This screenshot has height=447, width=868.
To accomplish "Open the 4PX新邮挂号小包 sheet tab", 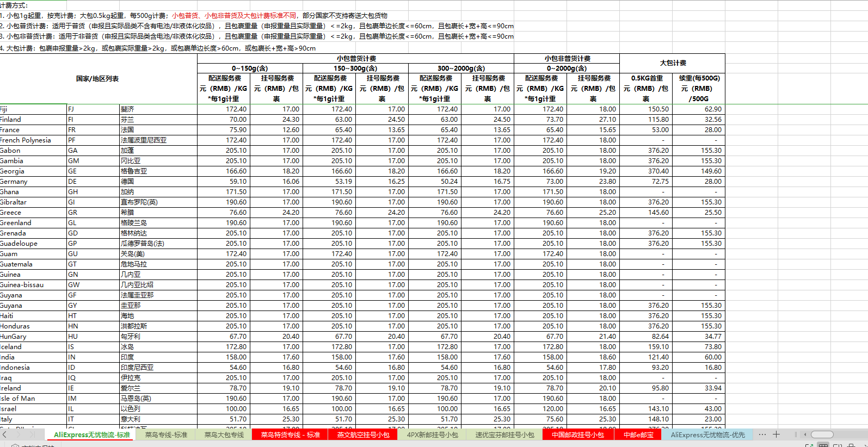I will [x=433, y=434].
